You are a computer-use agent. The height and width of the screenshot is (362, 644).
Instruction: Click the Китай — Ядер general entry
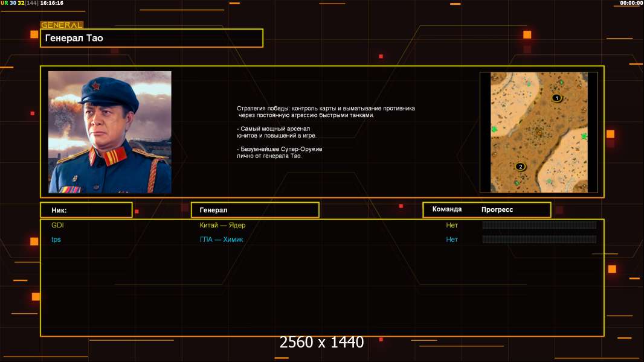(x=222, y=225)
